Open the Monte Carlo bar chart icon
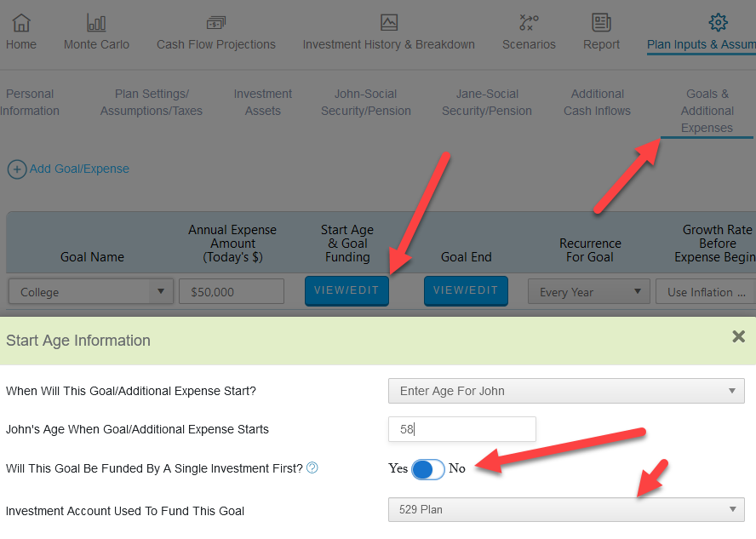 click(96, 22)
